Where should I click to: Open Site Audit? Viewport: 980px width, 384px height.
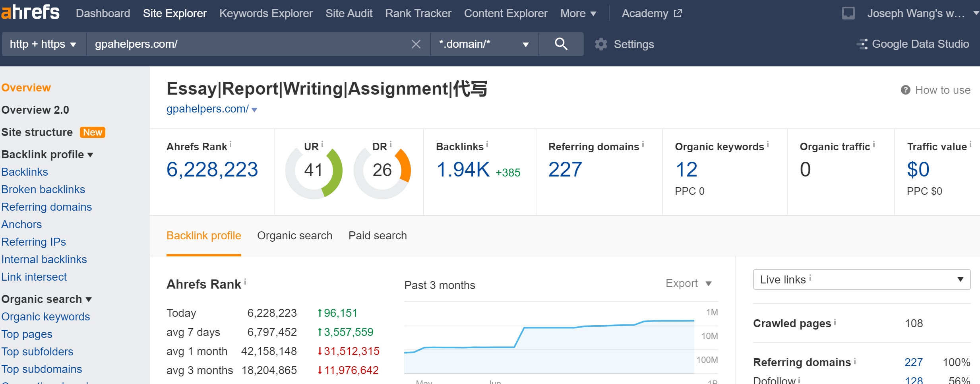tap(349, 14)
